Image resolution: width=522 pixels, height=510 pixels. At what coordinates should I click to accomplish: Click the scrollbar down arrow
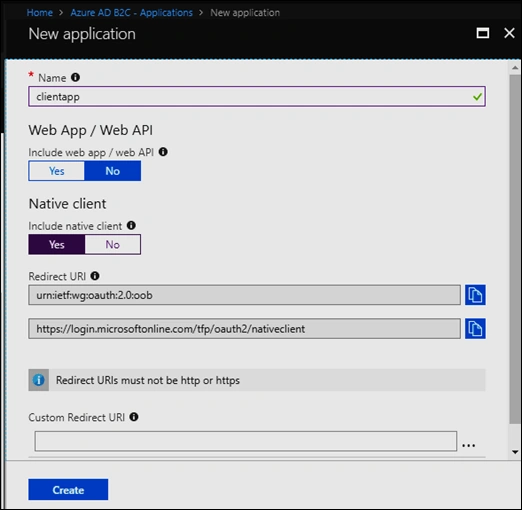point(515,452)
